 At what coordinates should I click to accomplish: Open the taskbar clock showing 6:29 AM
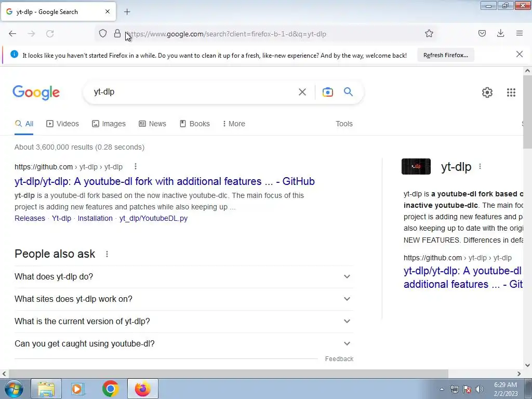(506, 389)
